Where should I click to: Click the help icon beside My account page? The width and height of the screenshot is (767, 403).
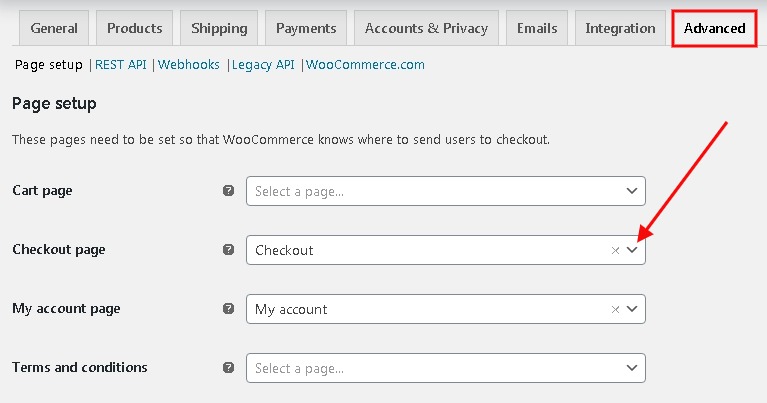click(x=228, y=309)
